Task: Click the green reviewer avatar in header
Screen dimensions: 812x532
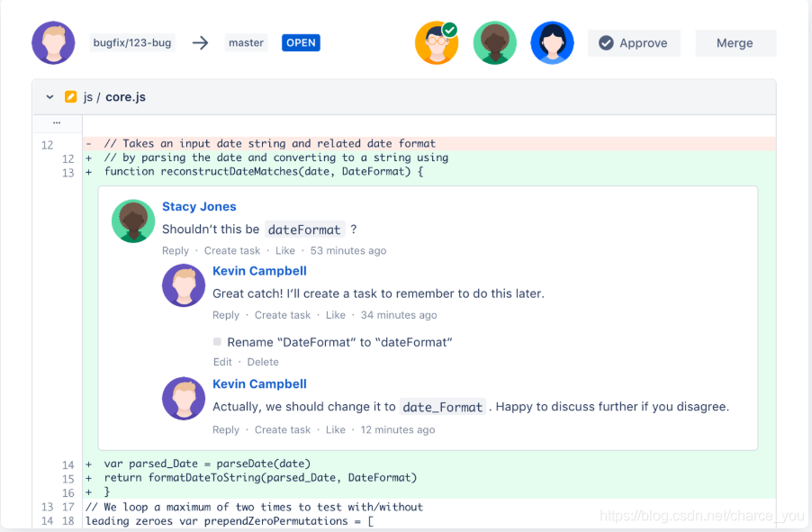Action: click(494, 43)
